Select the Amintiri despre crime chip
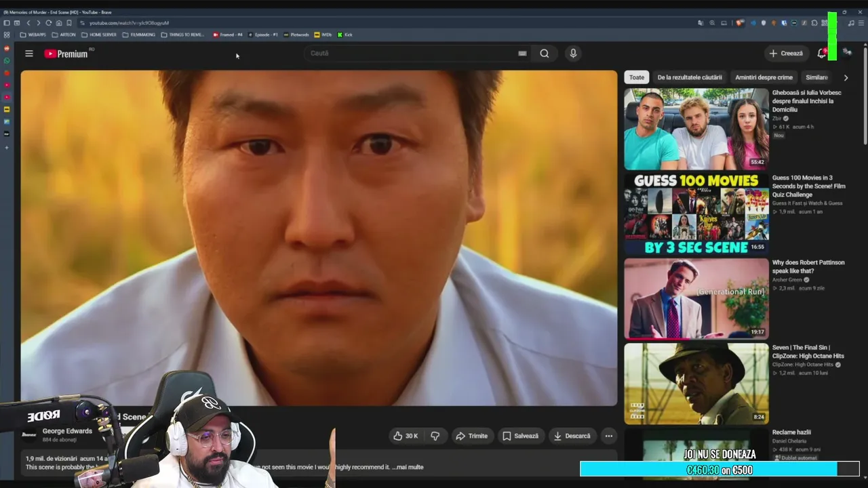The width and height of the screenshot is (868, 488). (764, 77)
